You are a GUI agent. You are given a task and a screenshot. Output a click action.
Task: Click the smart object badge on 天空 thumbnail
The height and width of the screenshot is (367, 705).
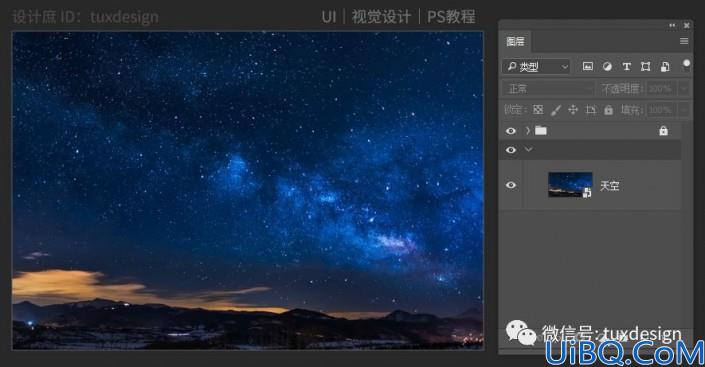coord(587,193)
